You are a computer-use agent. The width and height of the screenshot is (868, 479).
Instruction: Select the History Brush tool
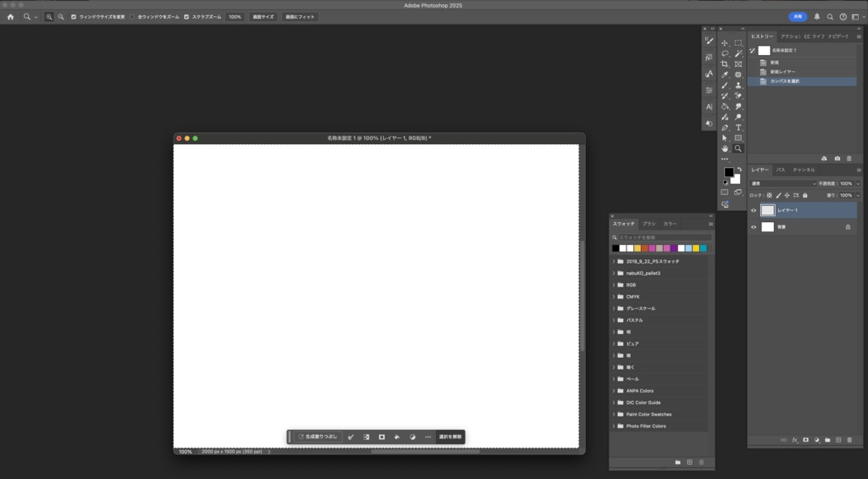[x=725, y=96]
